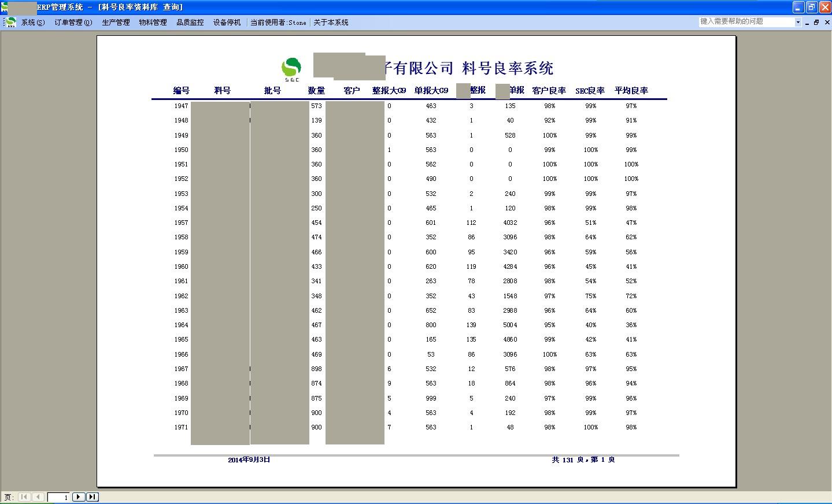Click the SEC良率 column header
The height and width of the screenshot is (504, 832).
[x=590, y=91]
